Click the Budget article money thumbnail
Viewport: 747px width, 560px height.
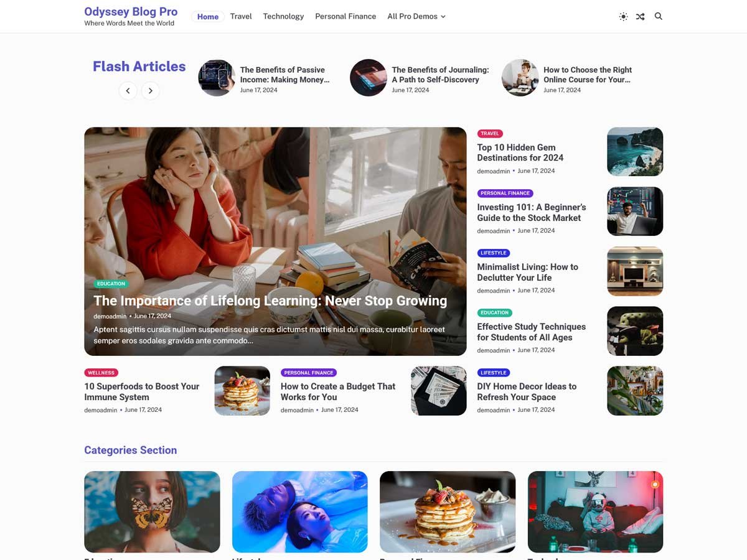(439, 391)
